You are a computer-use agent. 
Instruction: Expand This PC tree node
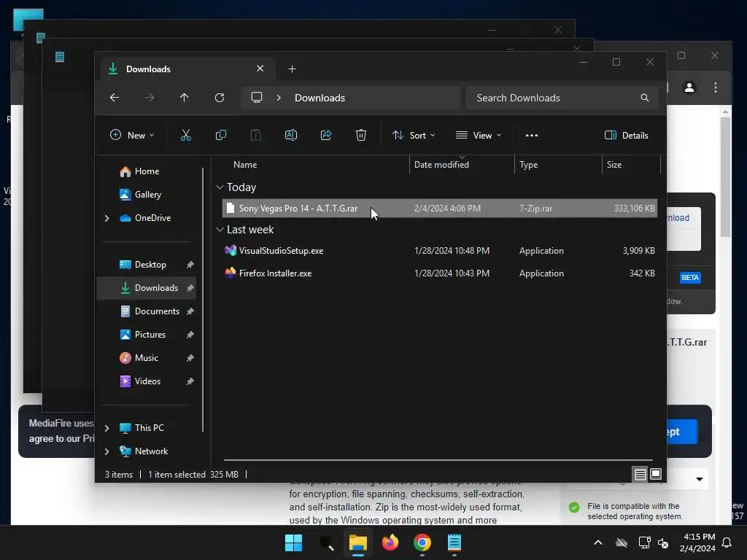(x=107, y=428)
